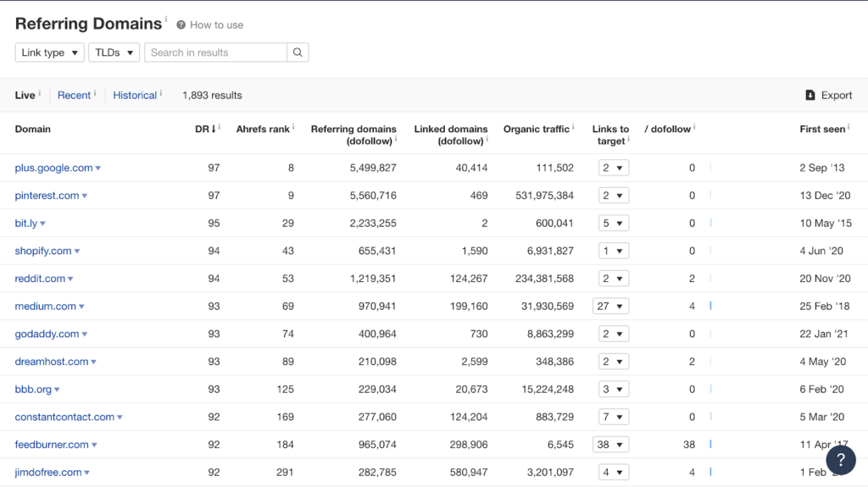Click the Export download icon
The height and width of the screenshot is (487, 868).
click(x=810, y=95)
